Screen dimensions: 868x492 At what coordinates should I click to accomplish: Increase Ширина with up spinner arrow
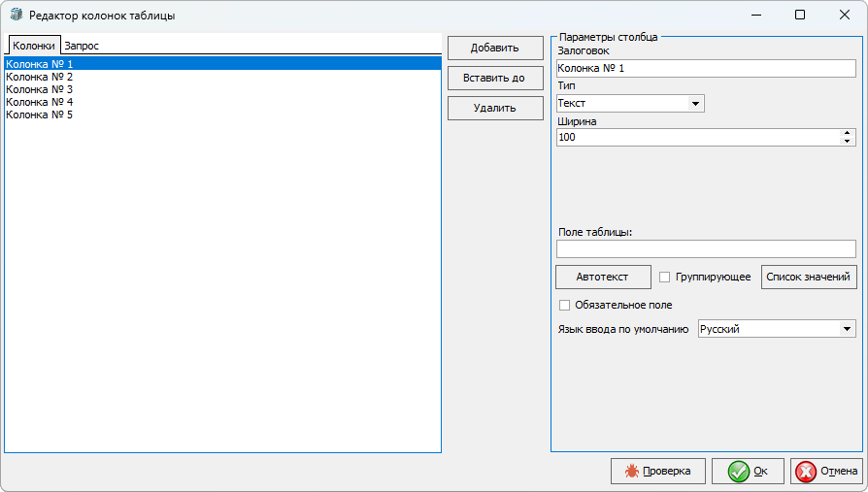[x=847, y=133]
